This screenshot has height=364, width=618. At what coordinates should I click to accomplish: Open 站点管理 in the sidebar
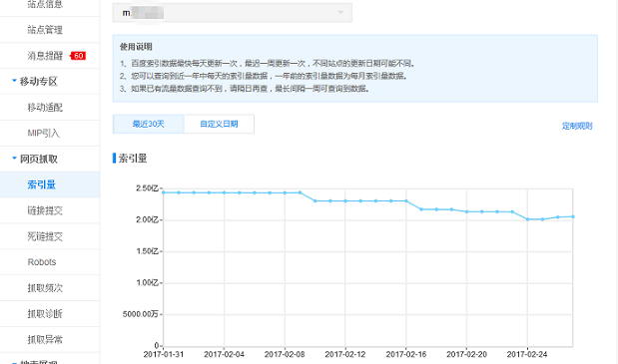pyautogui.click(x=45, y=30)
